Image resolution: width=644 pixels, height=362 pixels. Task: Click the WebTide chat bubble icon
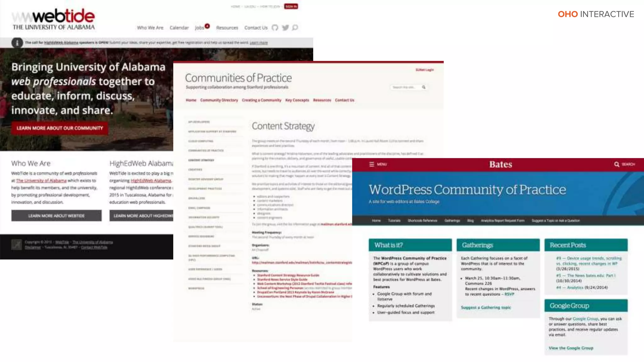(x=295, y=28)
